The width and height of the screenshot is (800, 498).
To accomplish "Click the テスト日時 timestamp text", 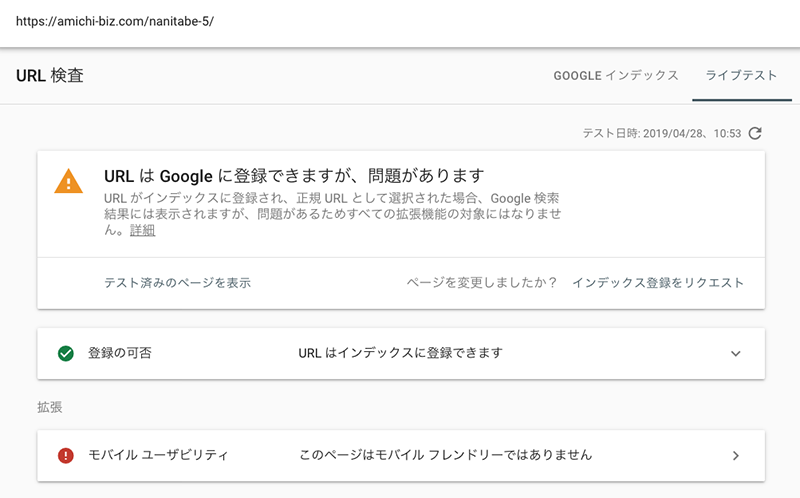I will click(x=662, y=134).
